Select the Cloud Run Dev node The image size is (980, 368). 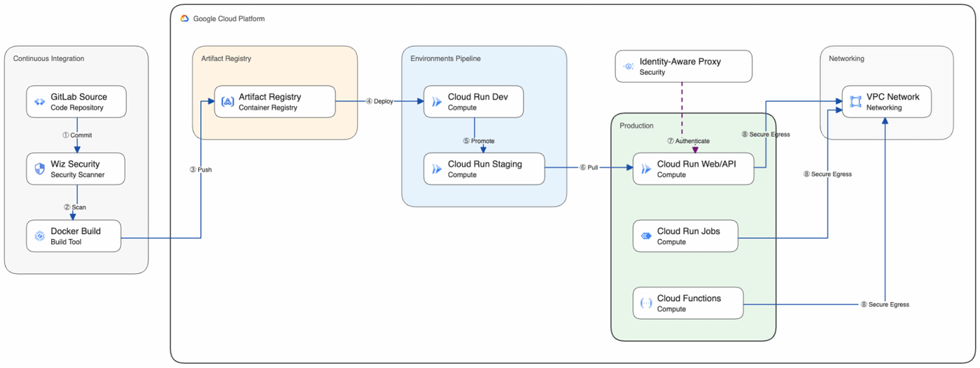point(474,102)
